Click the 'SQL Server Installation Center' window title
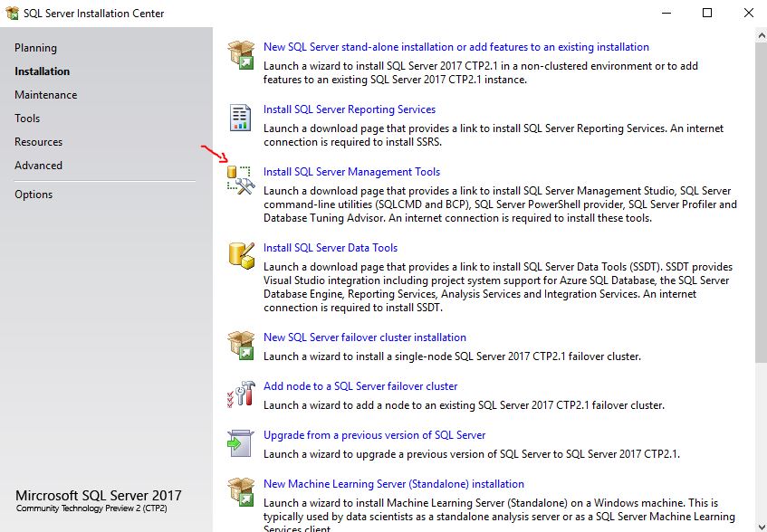The width and height of the screenshot is (767, 532). [x=94, y=14]
